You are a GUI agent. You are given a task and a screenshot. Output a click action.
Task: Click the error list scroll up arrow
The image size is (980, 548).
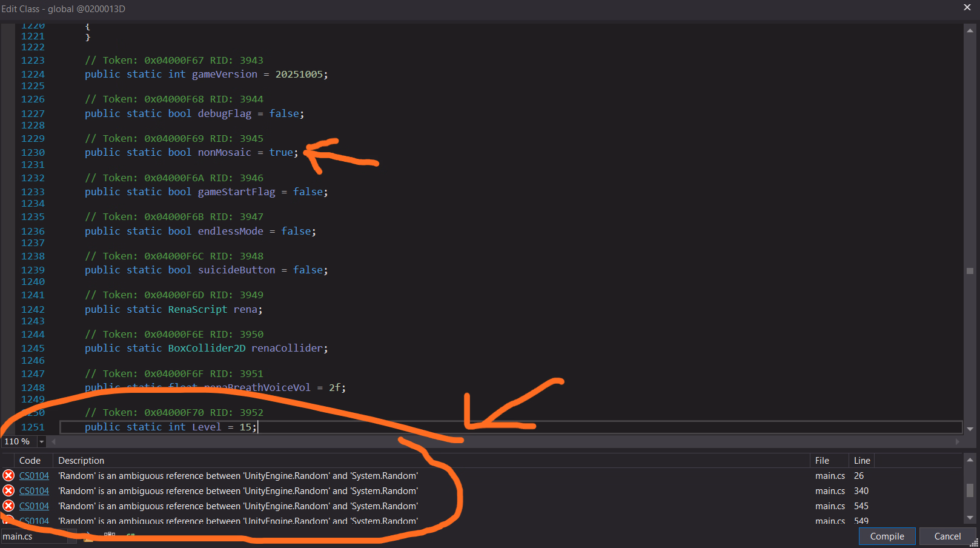click(x=970, y=460)
